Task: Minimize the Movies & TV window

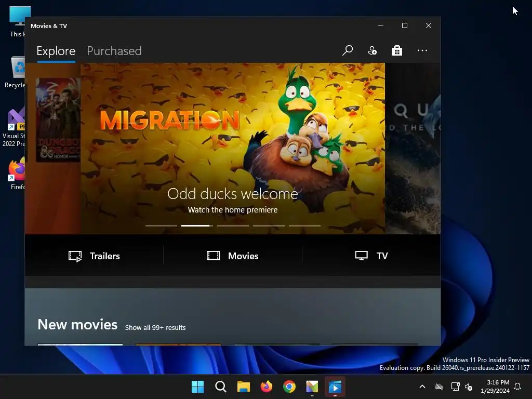Action: click(x=381, y=25)
